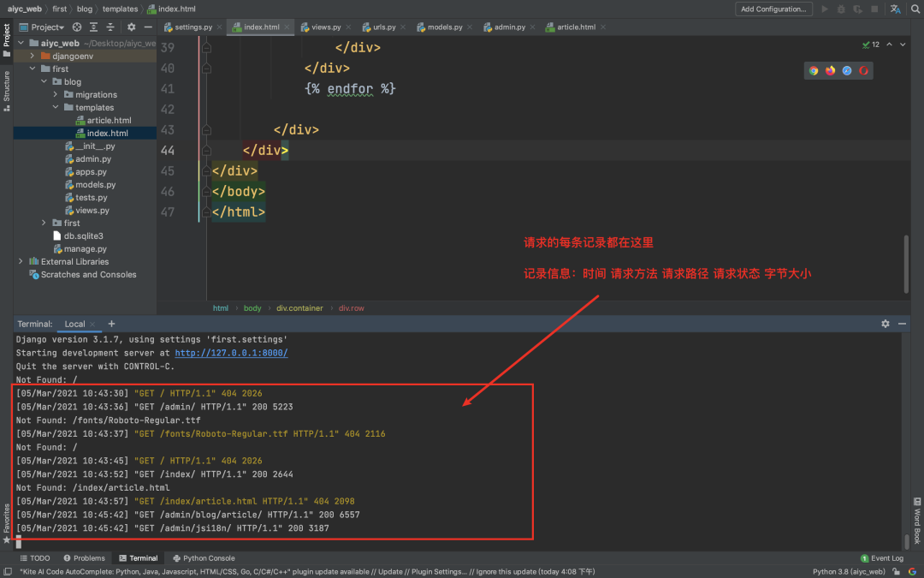Click Expand All icon in Project panel

tap(94, 27)
